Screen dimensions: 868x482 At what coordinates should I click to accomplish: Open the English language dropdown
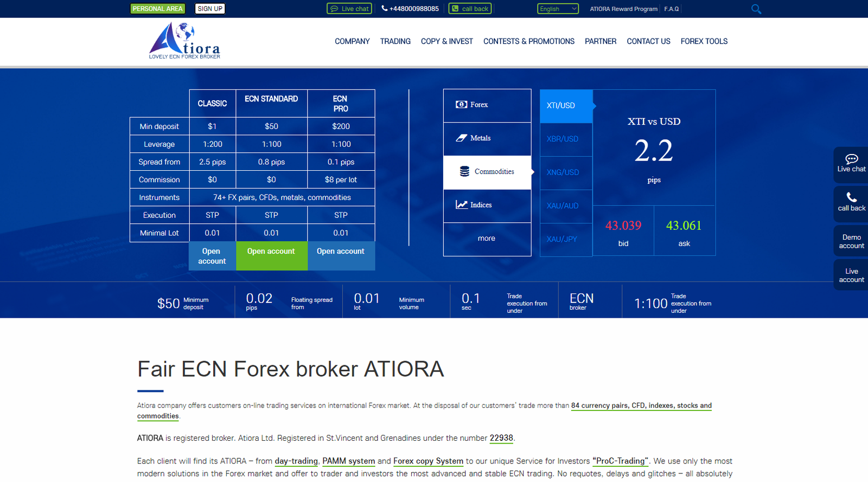click(x=558, y=9)
